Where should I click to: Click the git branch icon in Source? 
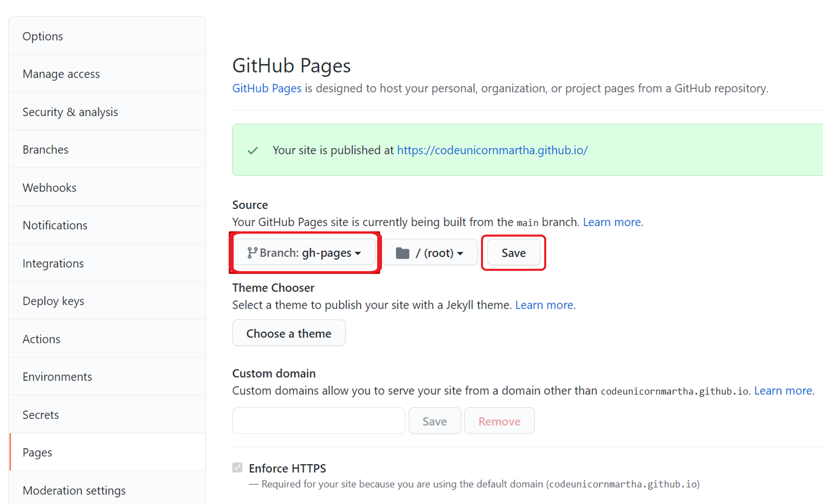(252, 253)
